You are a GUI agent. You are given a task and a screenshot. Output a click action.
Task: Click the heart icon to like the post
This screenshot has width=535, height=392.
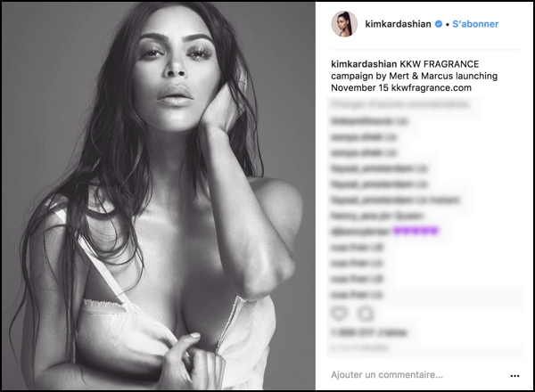(340, 314)
